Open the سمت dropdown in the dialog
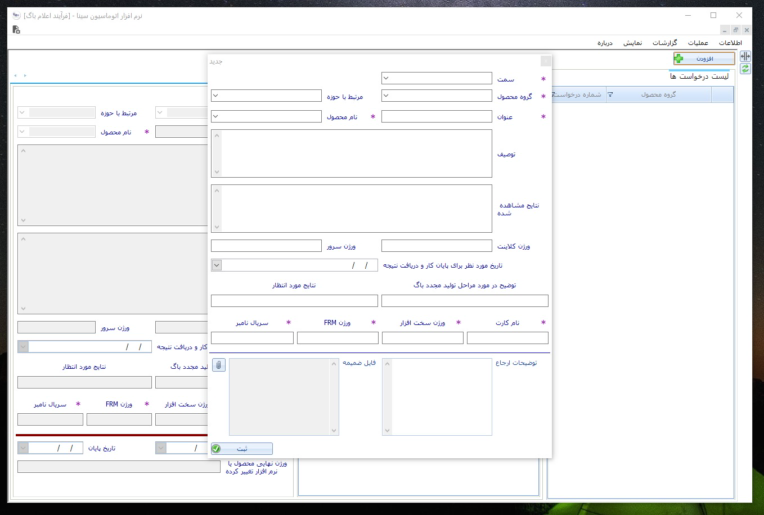Screen dimensions: 764x515 pos(385,78)
